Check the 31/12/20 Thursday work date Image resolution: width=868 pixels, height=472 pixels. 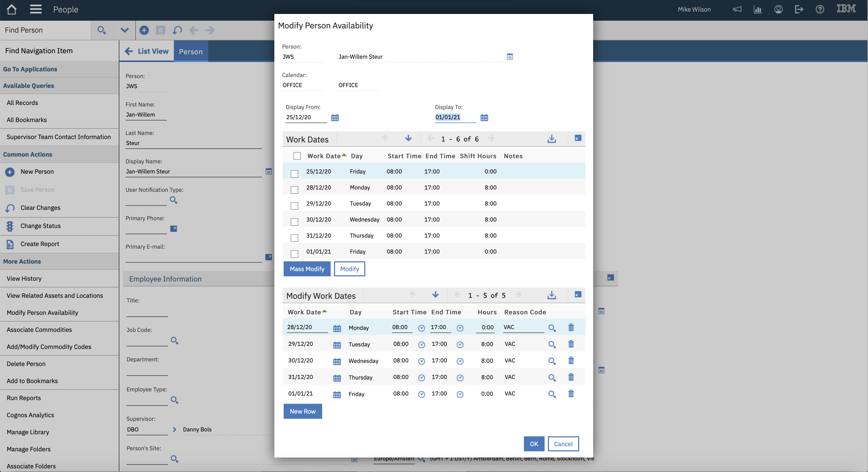(x=294, y=238)
